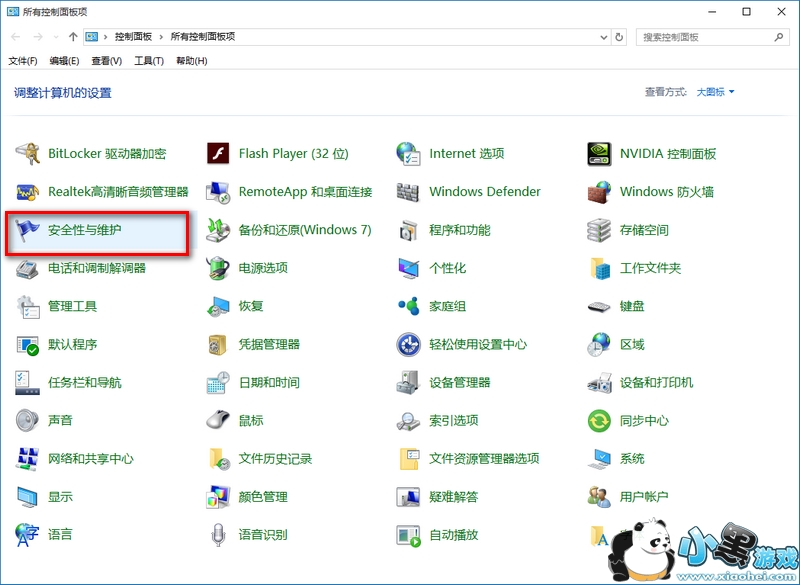Screen dimensions: 800x585
Task: Click the back navigation arrow
Action: tap(16, 37)
